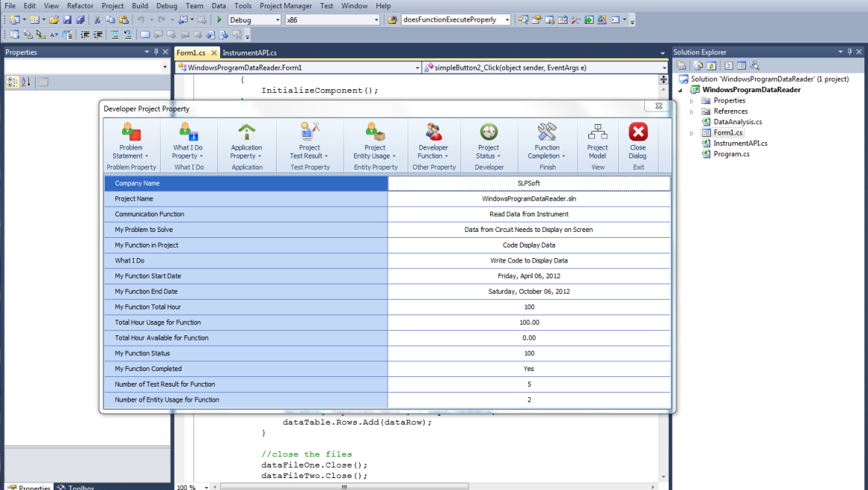Open the doesFunctionExecuteProperly find combo box
Image resolution: width=868 pixels, height=490 pixels.
(456, 20)
